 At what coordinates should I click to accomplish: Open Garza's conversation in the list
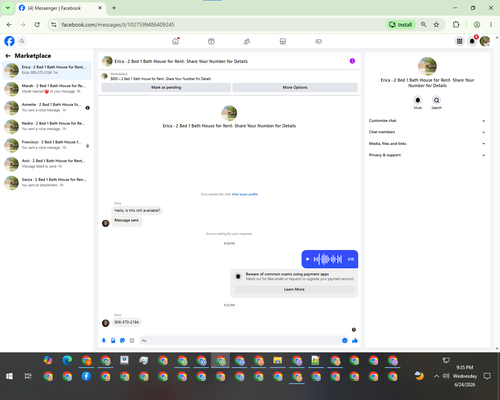coord(47,182)
